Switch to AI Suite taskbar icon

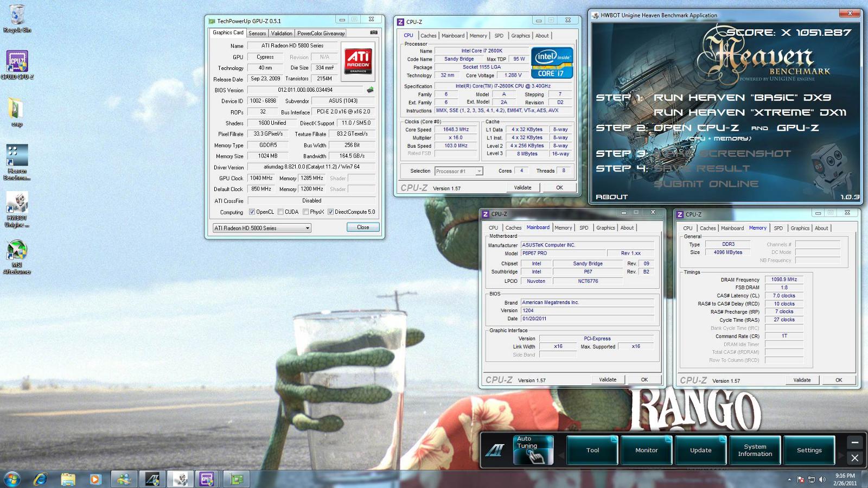152,479
